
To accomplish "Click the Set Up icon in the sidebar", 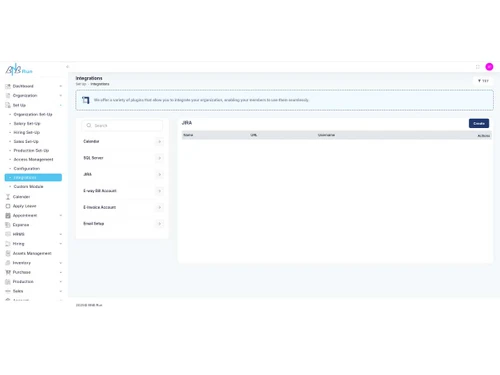I will pos(8,105).
